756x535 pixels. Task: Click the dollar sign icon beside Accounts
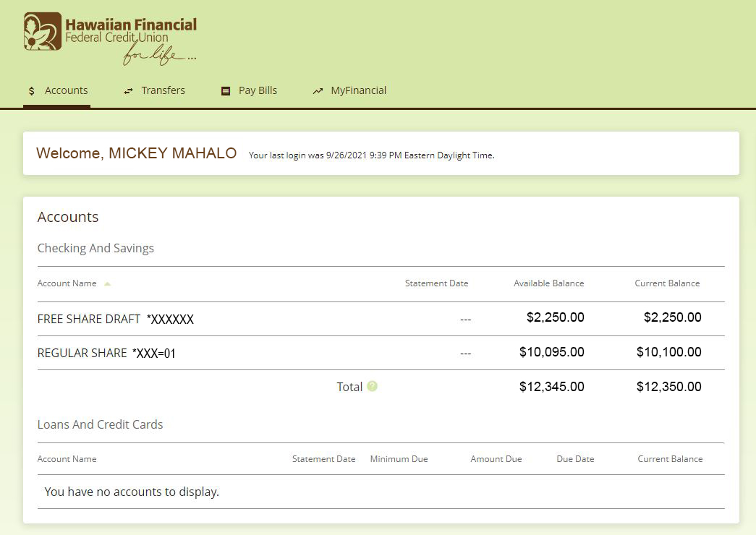31,90
